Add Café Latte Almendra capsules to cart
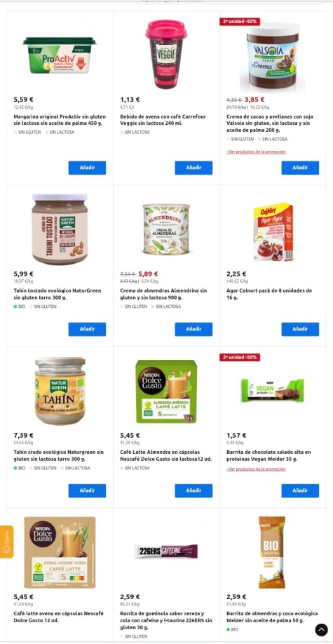The image size is (333, 644). 193,490
